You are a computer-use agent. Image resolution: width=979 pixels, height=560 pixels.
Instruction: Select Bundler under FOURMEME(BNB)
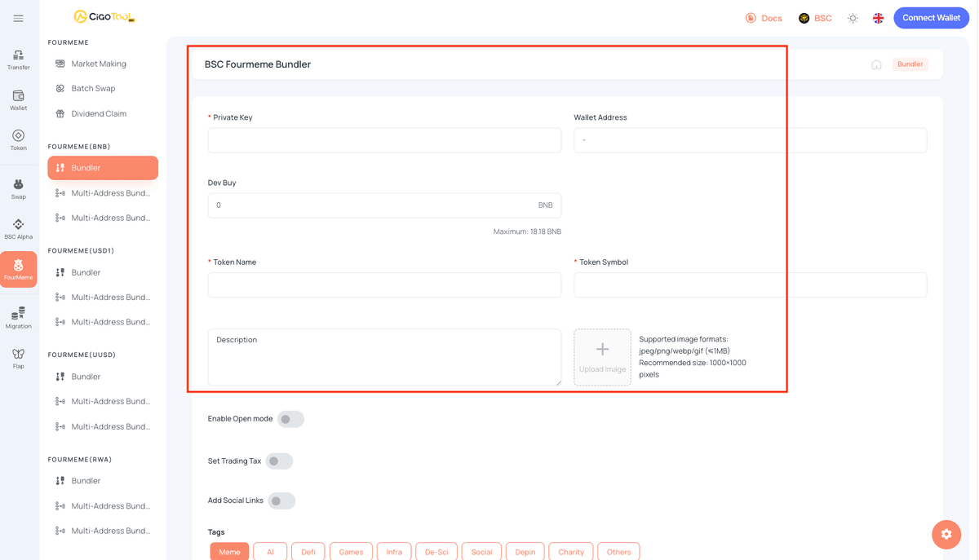(103, 168)
